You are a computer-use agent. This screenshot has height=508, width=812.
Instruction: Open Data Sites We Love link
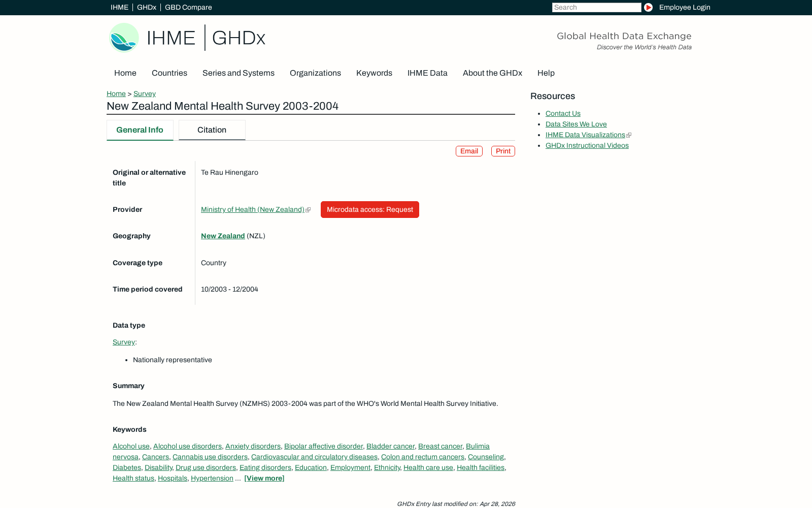pos(576,124)
